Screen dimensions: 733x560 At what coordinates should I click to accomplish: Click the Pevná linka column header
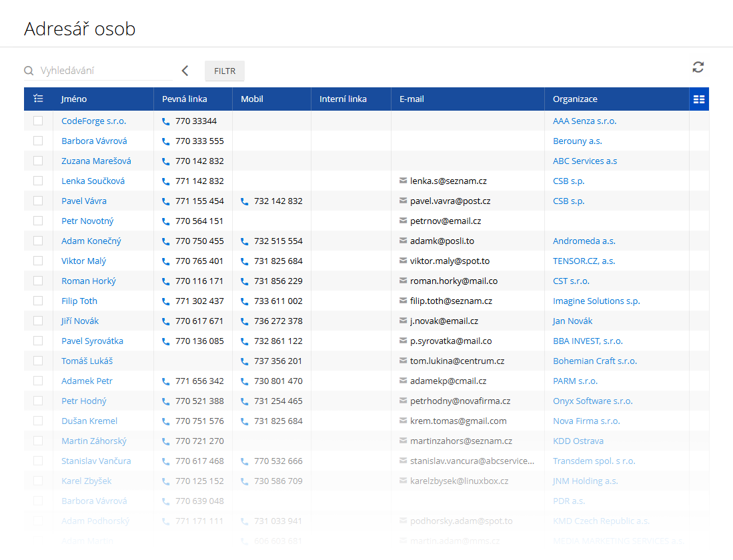click(184, 99)
